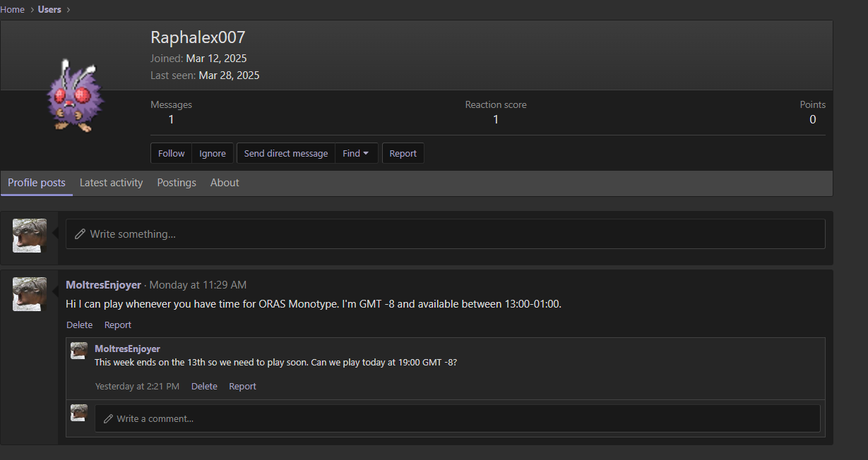Click the pencil icon in Write a comment box
868x460 pixels.
click(108, 419)
